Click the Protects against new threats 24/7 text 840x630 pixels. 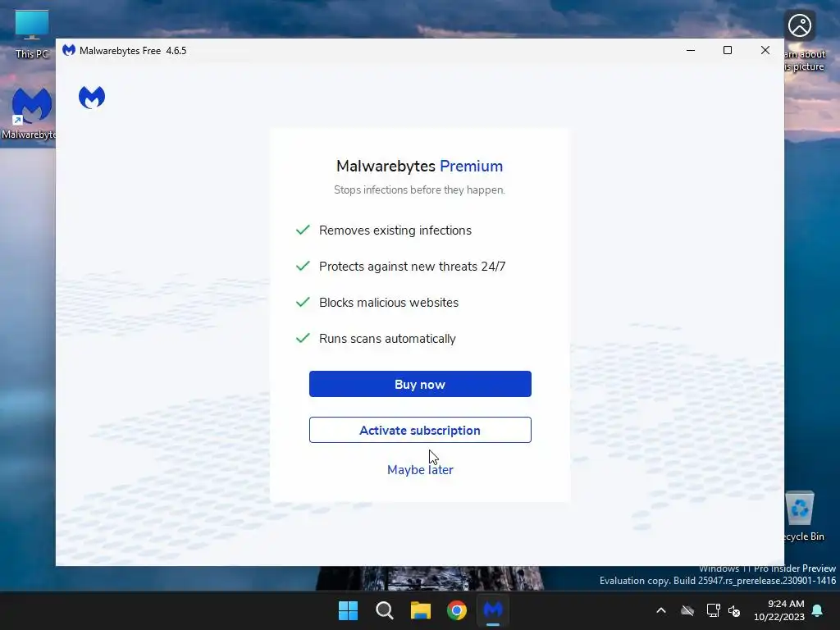tap(413, 267)
